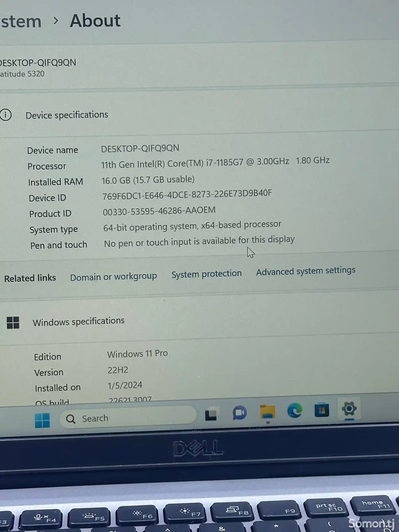Click the Related links label
Image resolution: width=399 pixels, height=532 pixels.
click(x=30, y=278)
